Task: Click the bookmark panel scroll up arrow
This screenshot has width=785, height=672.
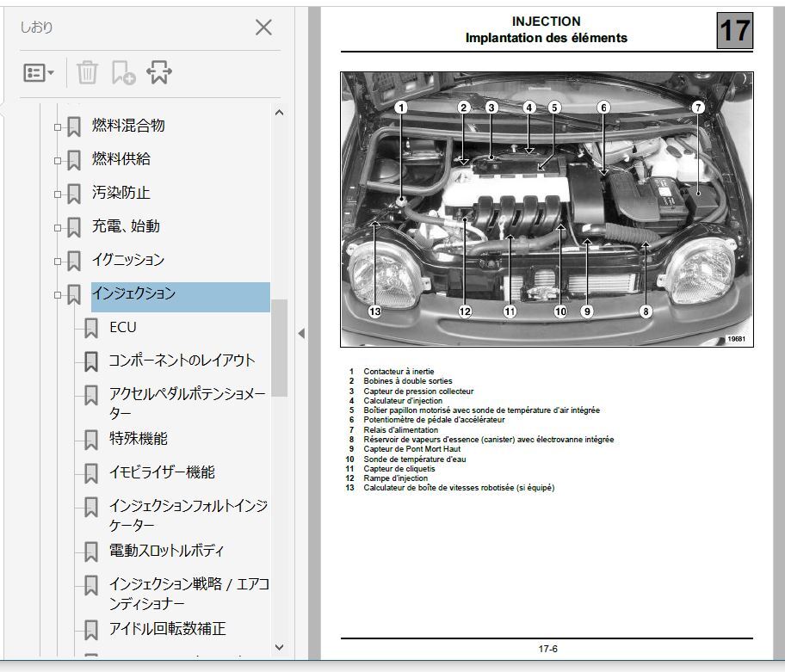Action: click(x=280, y=113)
